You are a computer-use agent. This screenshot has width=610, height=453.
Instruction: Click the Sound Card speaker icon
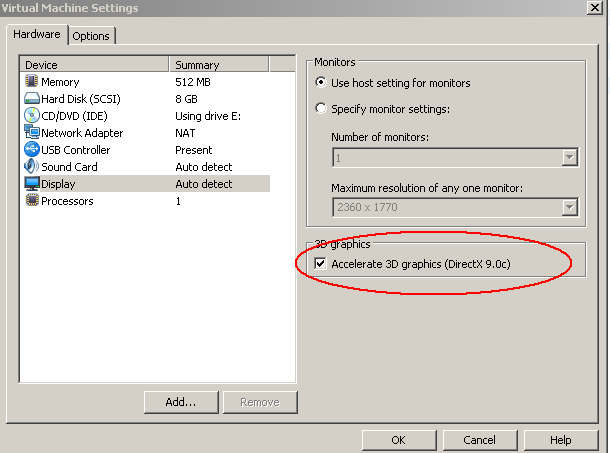point(31,167)
